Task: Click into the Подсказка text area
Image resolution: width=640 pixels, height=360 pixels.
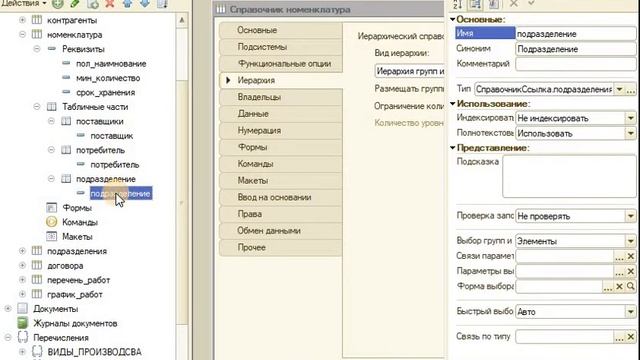Action: click(569, 176)
